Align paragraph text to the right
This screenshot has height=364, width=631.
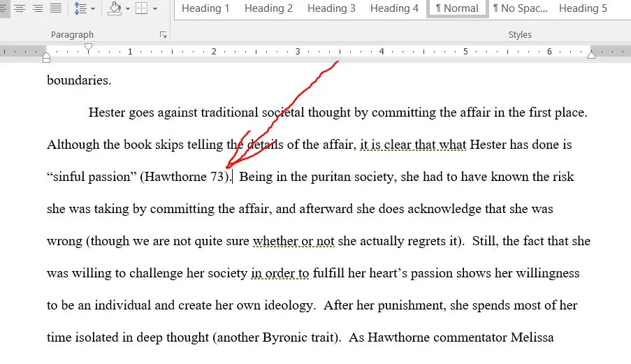point(38,8)
